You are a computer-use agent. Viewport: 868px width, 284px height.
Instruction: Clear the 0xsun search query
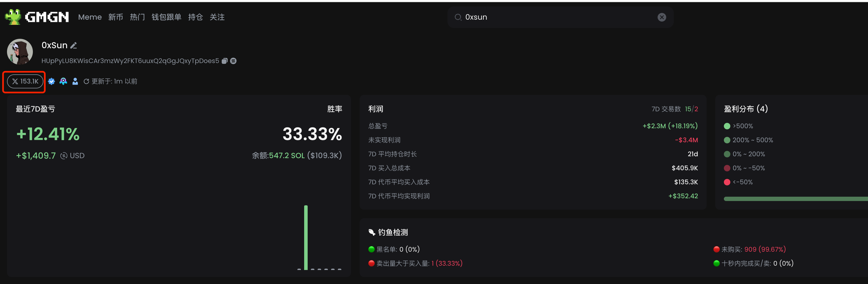[661, 17]
